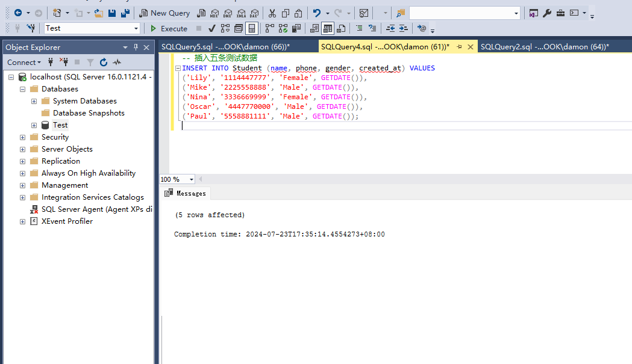
Task: Click the Undo arrow icon
Action: [317, 13]
